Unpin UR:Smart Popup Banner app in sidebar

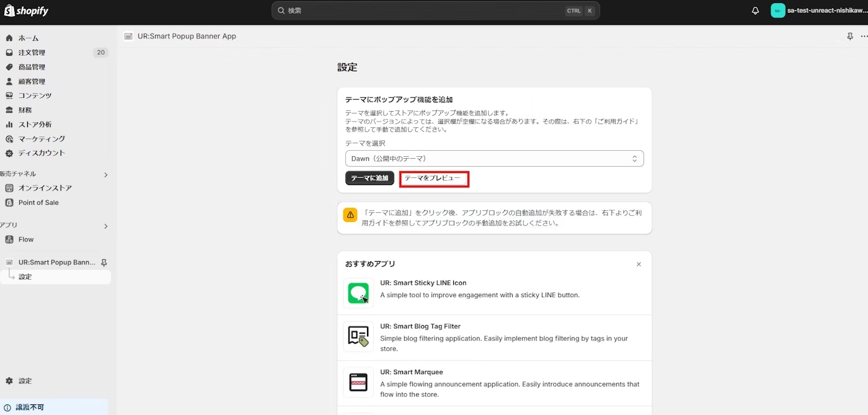pos(104,262)
